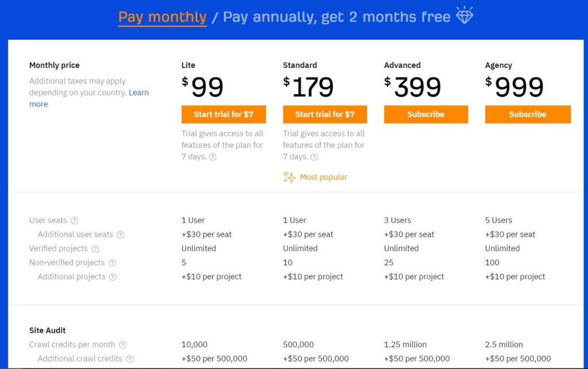Open the Learn more taxes link
Viewport: 588px width, 369px height.
tap(139, 93)
